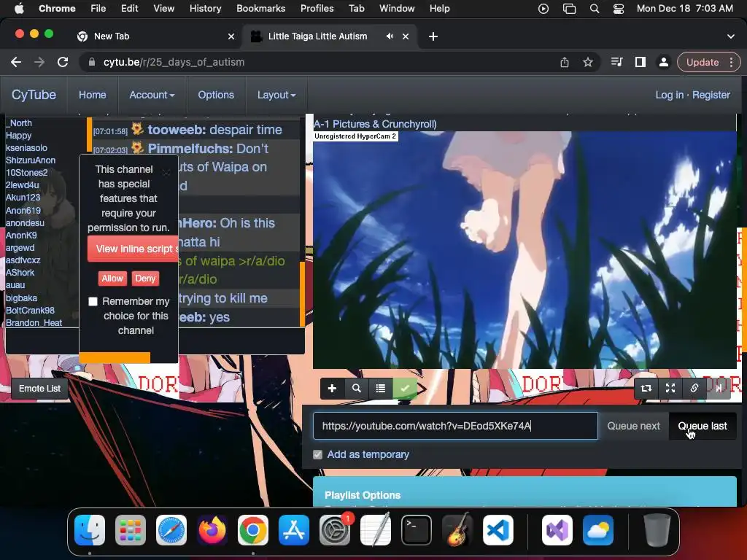Bookmark this page with the star icon
Image resolution: width=747 pixels, height=560 pixels.
tap(588, 63)
